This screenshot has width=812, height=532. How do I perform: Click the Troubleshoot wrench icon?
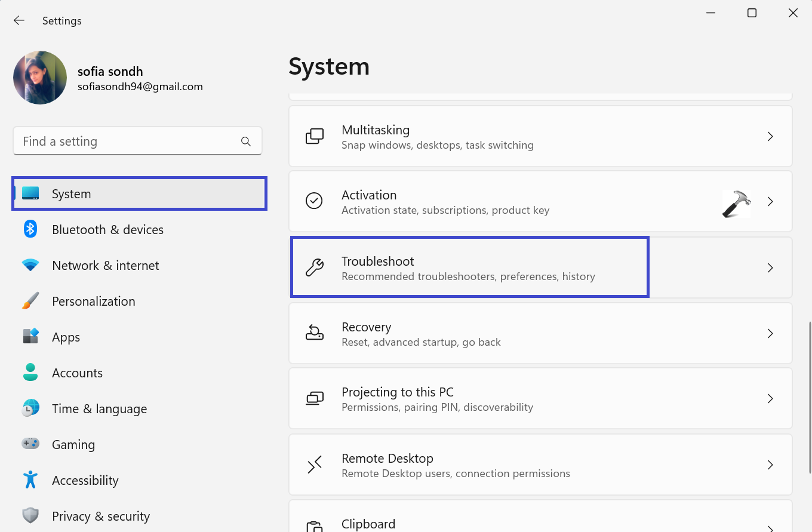tap(315, 267)
